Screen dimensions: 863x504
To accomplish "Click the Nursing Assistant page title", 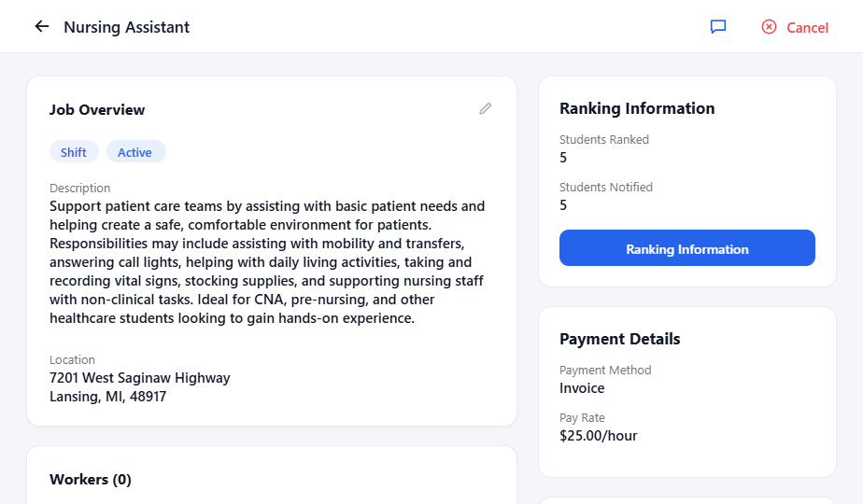I will click(127, 27).
